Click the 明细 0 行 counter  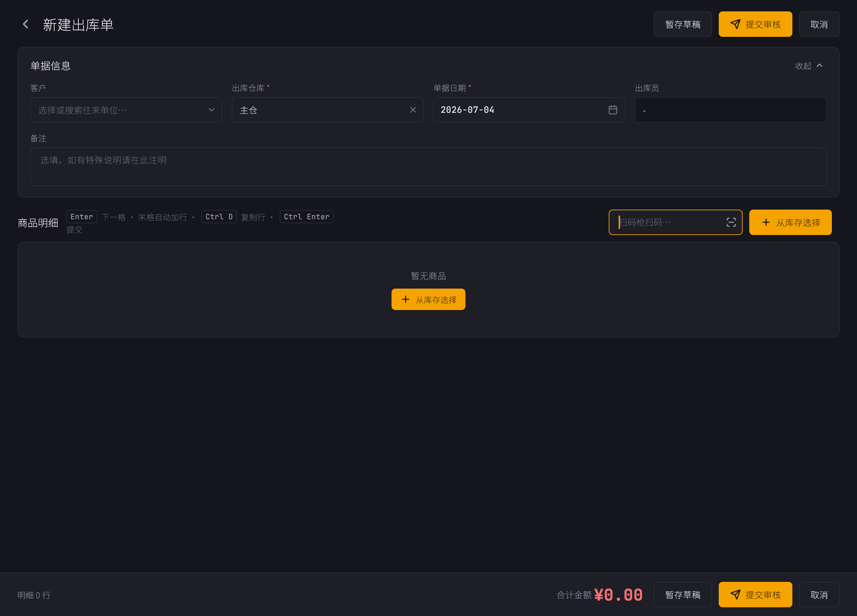point(34,595)
